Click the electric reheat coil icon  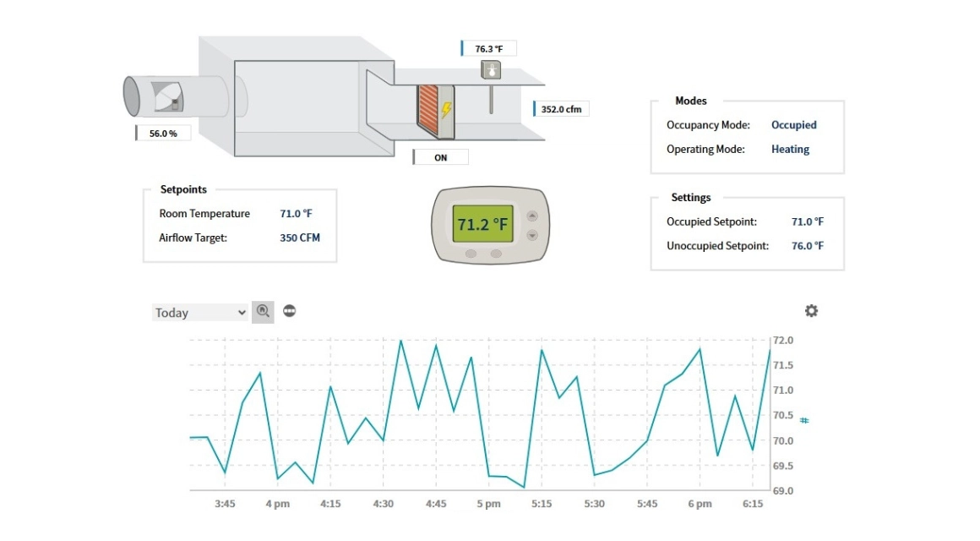coord(436,112)
